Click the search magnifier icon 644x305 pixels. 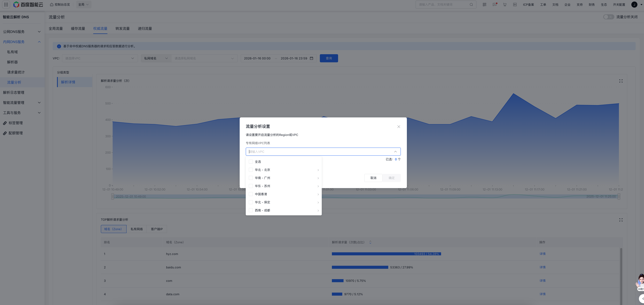tap(471, 5)
